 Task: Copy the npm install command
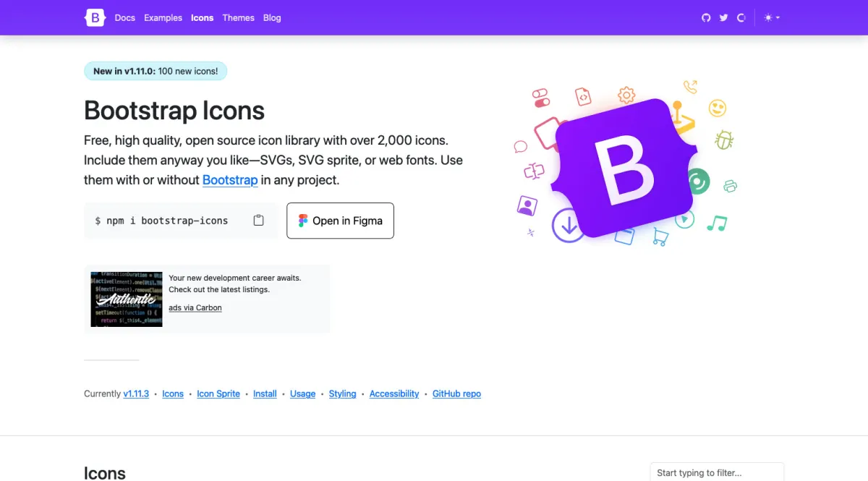(x=258, y=221)
